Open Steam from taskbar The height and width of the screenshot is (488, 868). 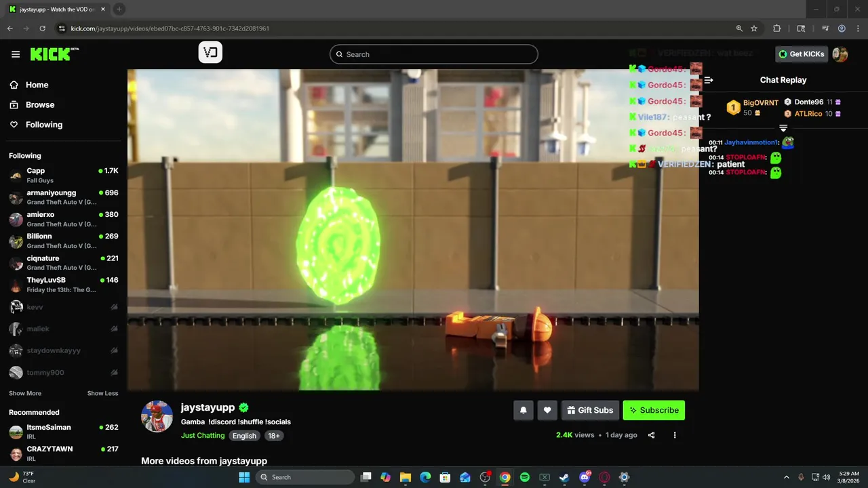coord(564,477)
